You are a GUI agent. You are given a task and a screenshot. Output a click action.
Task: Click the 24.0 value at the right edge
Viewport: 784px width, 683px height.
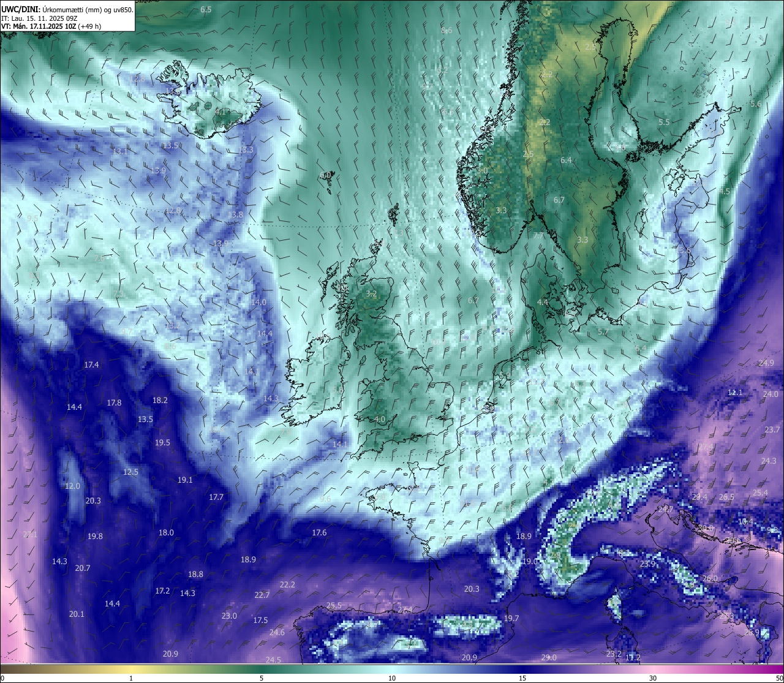(x=771, y=394)
